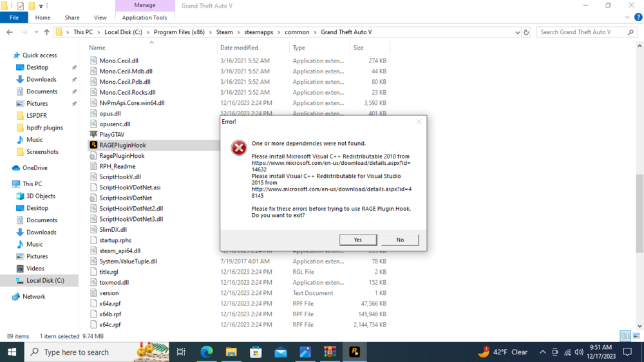Open Quick Access Toolbar customize dropdown

pos(41,6)
